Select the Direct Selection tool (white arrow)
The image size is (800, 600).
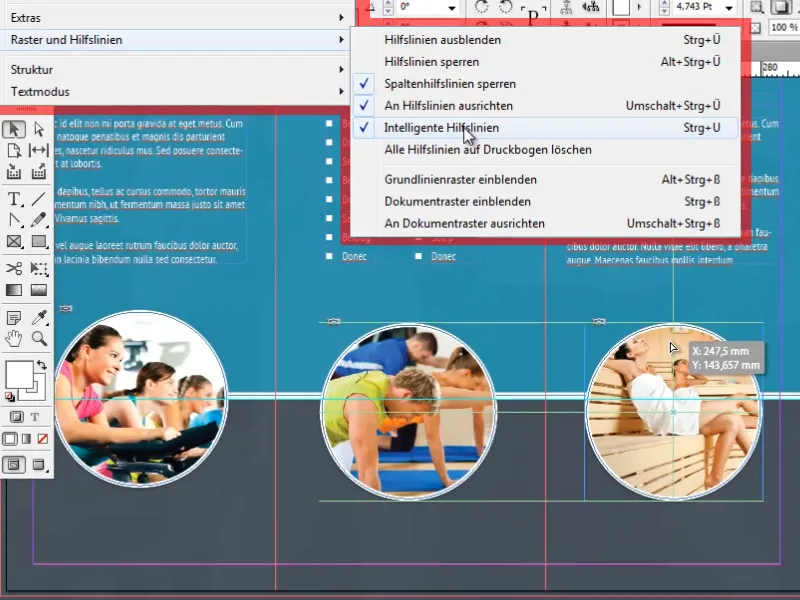[x=39, y=130]
